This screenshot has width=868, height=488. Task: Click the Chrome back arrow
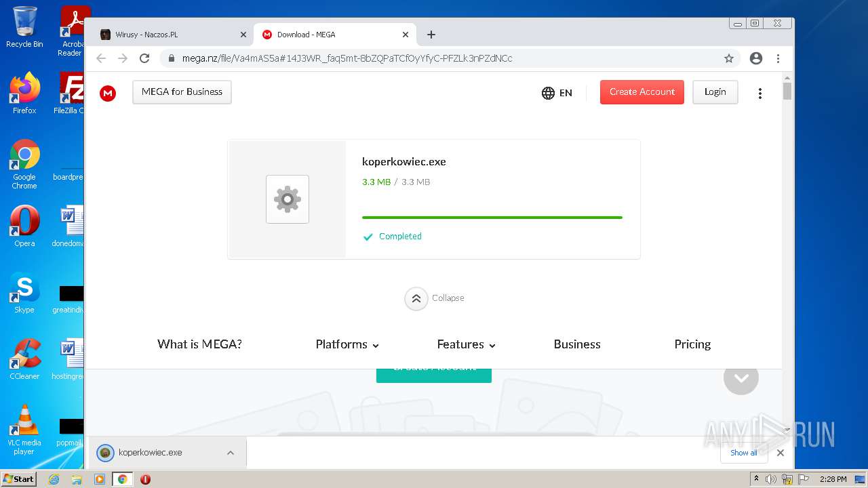click(101, 58)
